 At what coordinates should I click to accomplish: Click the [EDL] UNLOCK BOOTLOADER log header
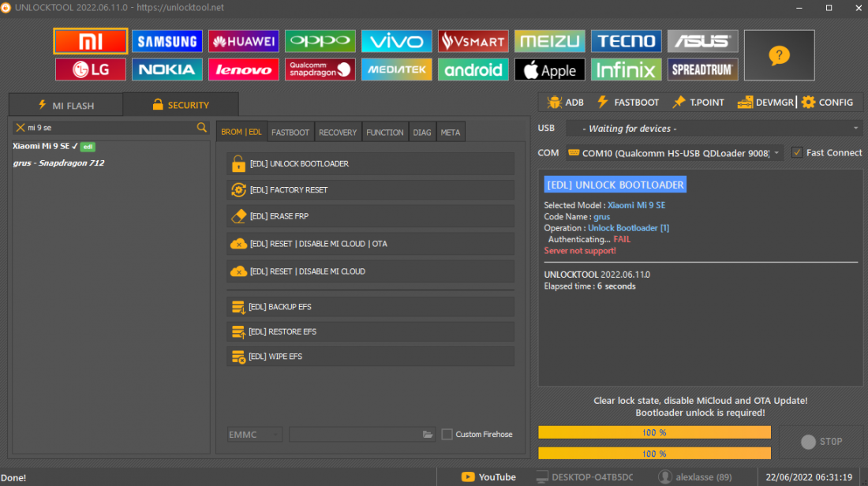[615, 185]
